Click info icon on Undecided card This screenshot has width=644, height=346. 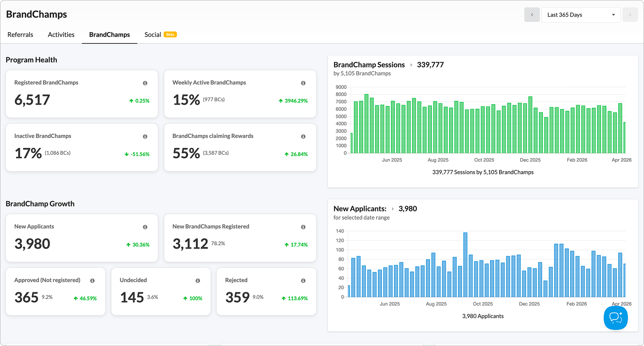[x=198, y=281]
